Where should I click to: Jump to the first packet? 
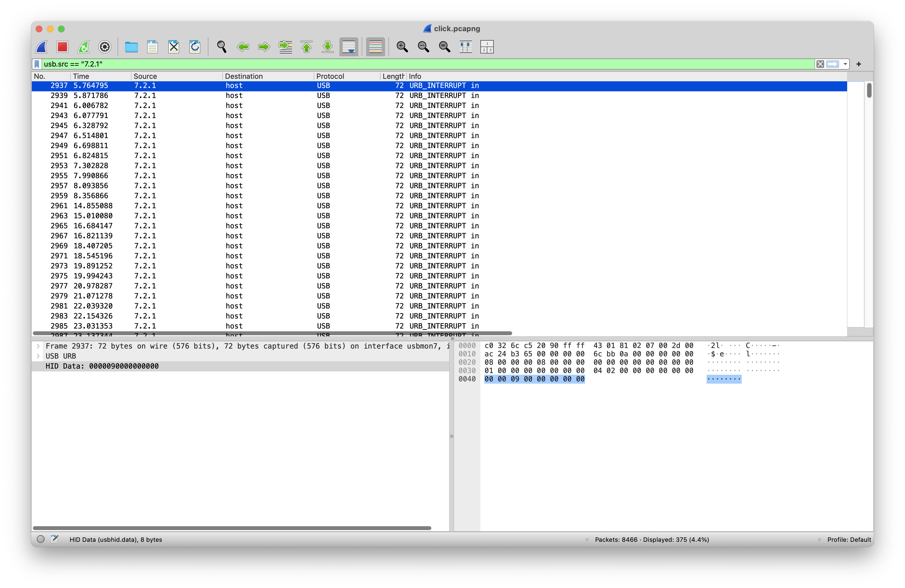(x=306, y=47)
